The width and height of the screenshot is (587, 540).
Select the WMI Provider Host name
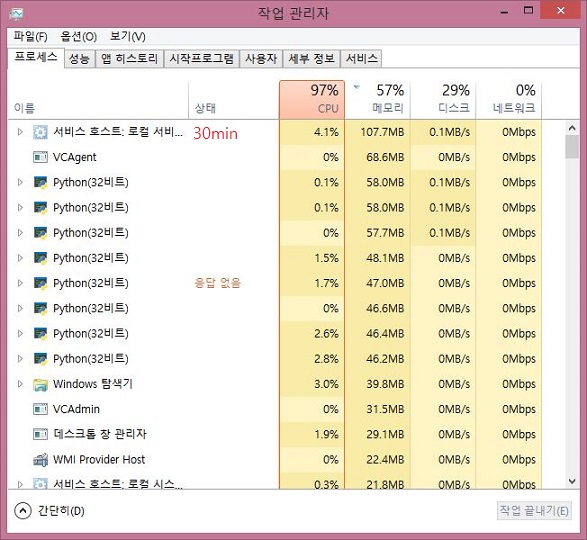pos(99,459)
